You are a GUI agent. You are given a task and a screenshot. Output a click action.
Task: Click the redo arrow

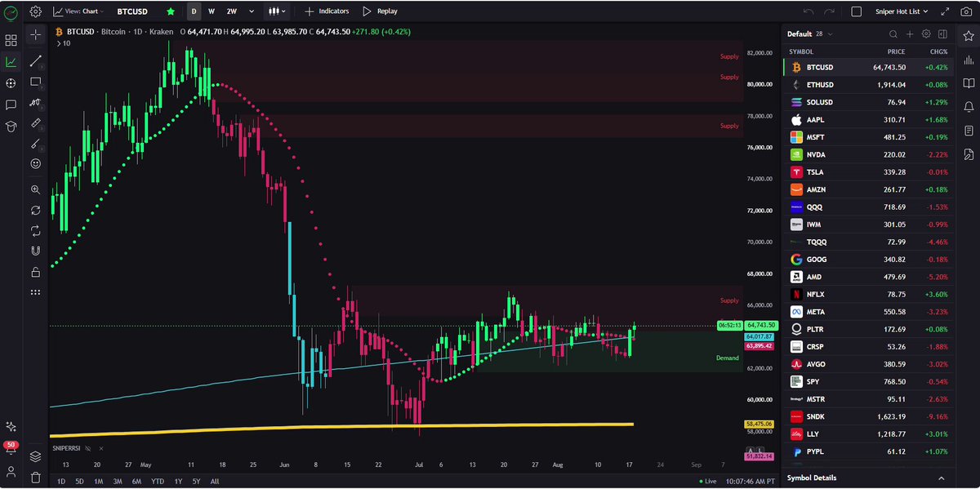830,11
